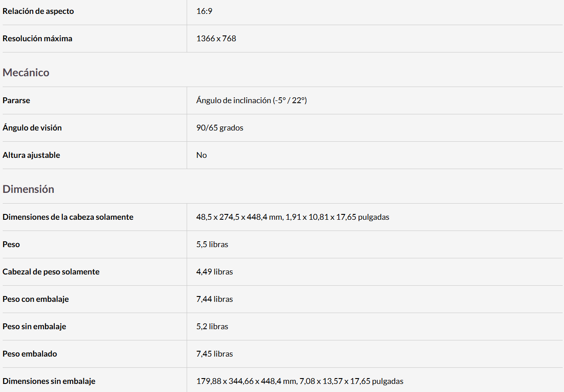Click the "Resolución máxima" label
Image resolution: width=564 pixels, height=392 pixels.
[x=37, y=39]
